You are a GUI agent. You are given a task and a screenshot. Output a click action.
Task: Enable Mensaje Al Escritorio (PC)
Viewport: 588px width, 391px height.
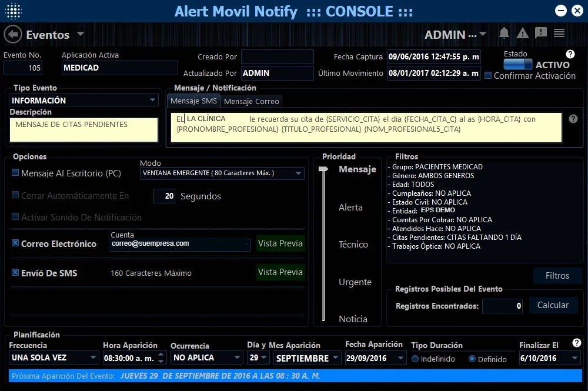(15, 172)
